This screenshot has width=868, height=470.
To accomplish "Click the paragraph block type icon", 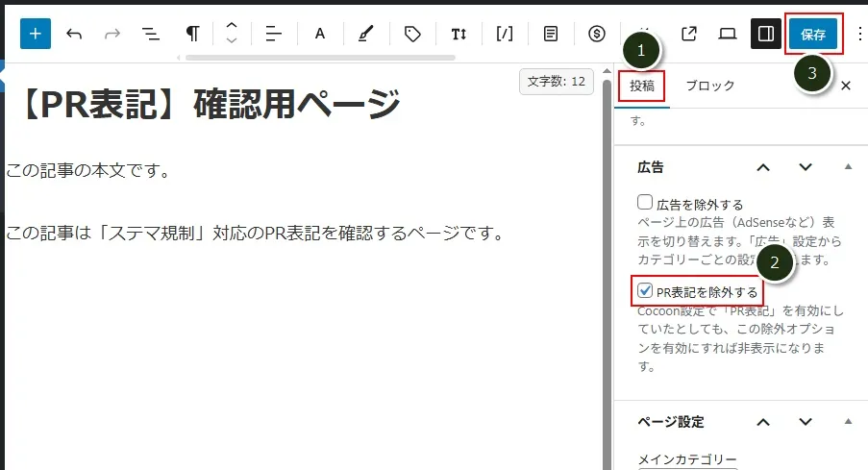I will (x=192, y=34).
